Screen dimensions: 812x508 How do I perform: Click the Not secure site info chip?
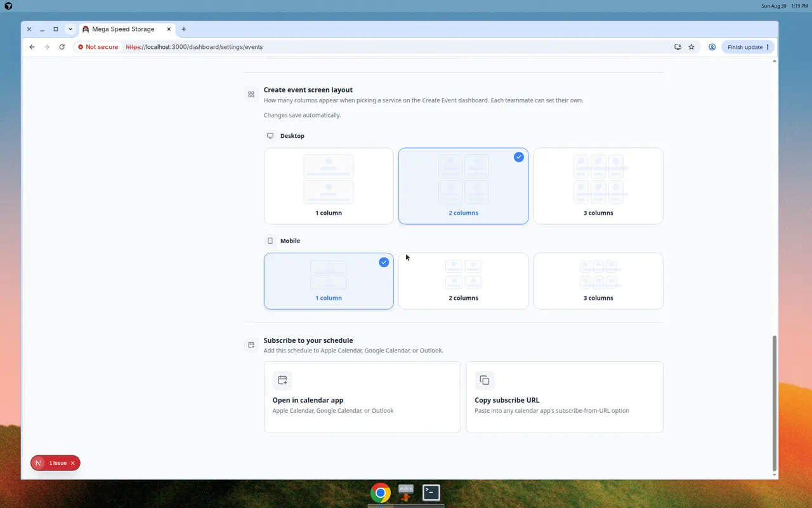(98, 47)
